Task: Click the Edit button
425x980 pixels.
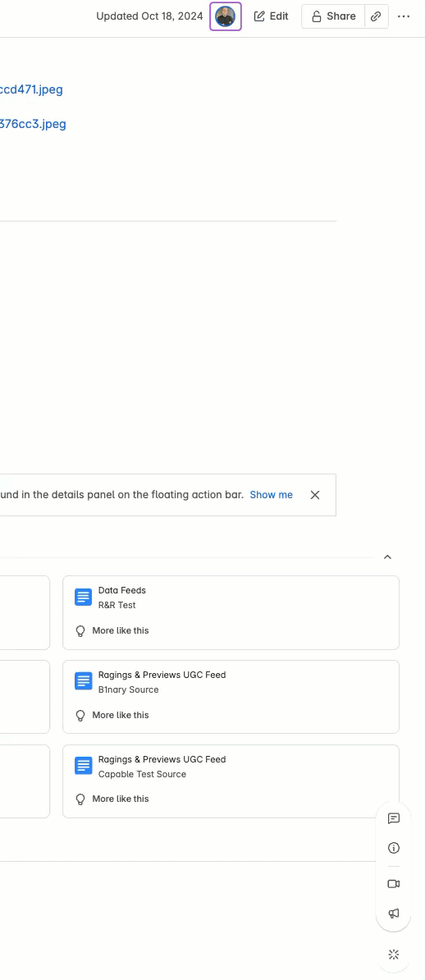Action: [x=272, y=16]
